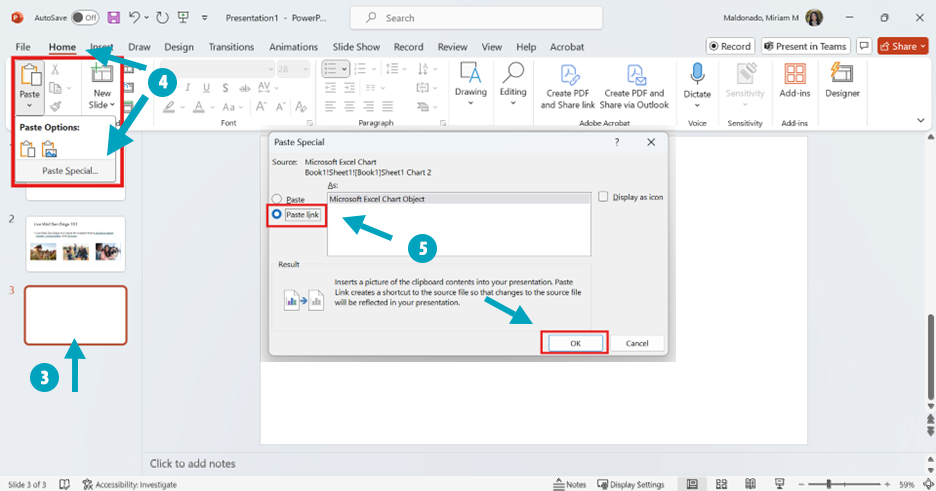Click the Record button at top right

(730, 46)
